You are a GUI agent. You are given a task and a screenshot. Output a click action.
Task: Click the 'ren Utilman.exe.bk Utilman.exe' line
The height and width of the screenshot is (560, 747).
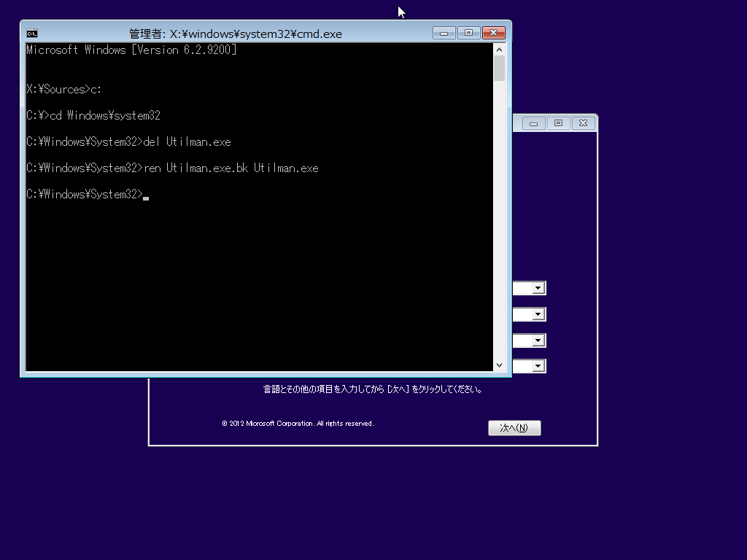click(x=172, y=168)
